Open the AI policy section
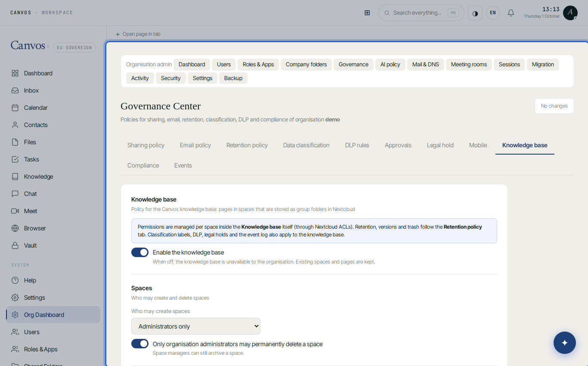This screenshot has height=366, width=588. pos(390,65)
